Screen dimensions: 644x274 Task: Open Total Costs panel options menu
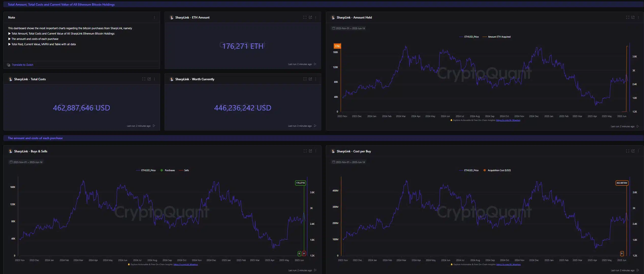154,79
